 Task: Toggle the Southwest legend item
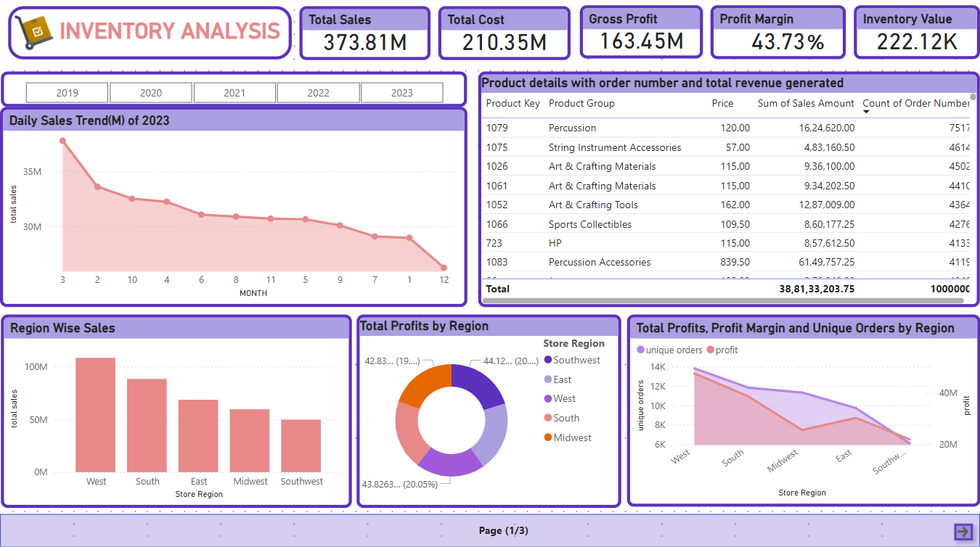(x=577, y=360)
